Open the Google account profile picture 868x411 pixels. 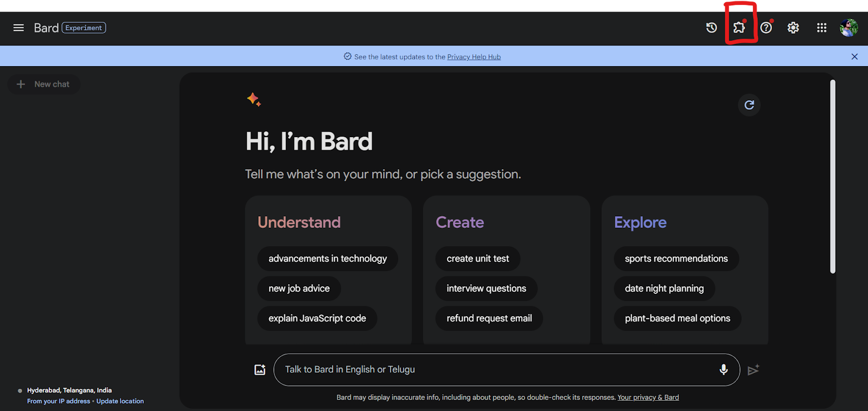[848, 28]
